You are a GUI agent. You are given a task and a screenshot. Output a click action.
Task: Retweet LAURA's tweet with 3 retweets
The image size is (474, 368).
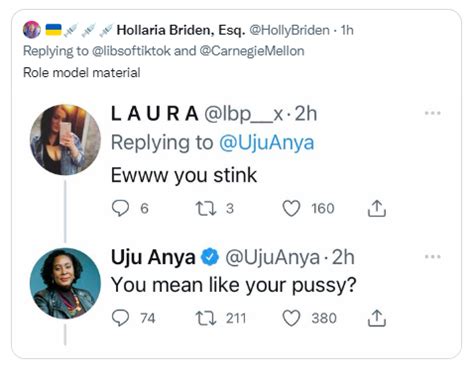(x=206, y=208)
